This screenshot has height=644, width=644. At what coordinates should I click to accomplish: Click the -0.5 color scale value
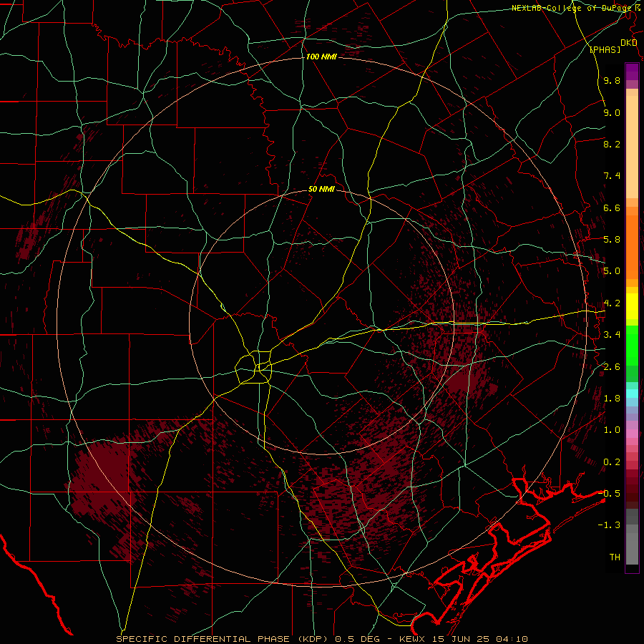point(609,494)
